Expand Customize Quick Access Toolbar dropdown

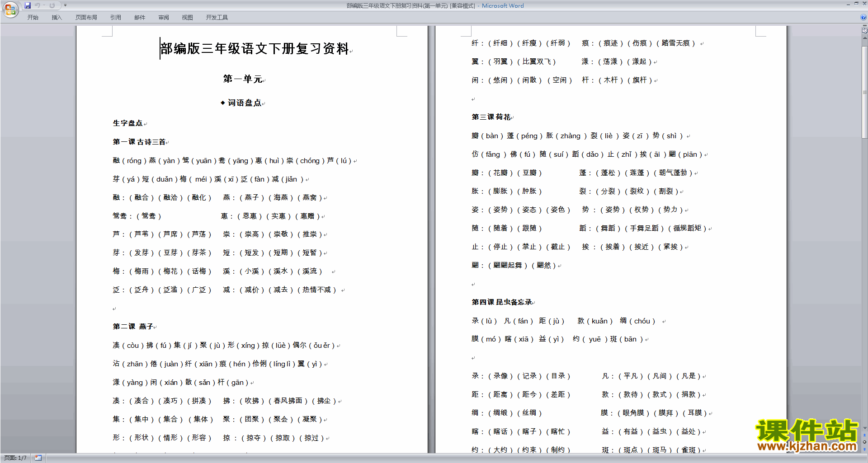click(x=65, y=5)
